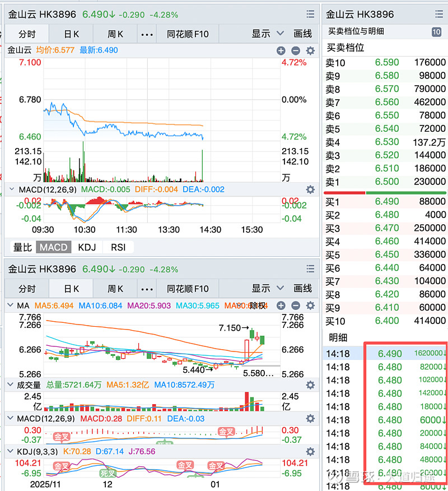
Task: Open list menu icon in order book header
Action: point(439,14)
